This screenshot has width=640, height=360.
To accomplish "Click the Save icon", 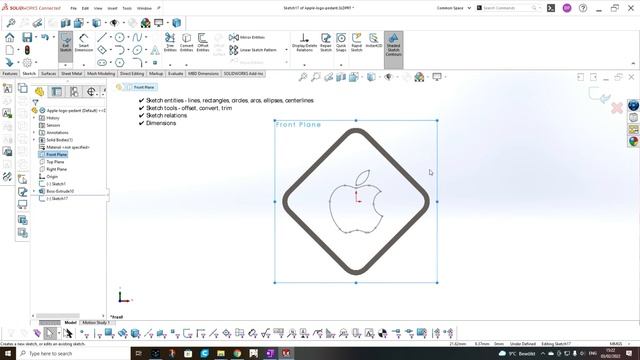I will pyautogui.click(x=27, y=38).
